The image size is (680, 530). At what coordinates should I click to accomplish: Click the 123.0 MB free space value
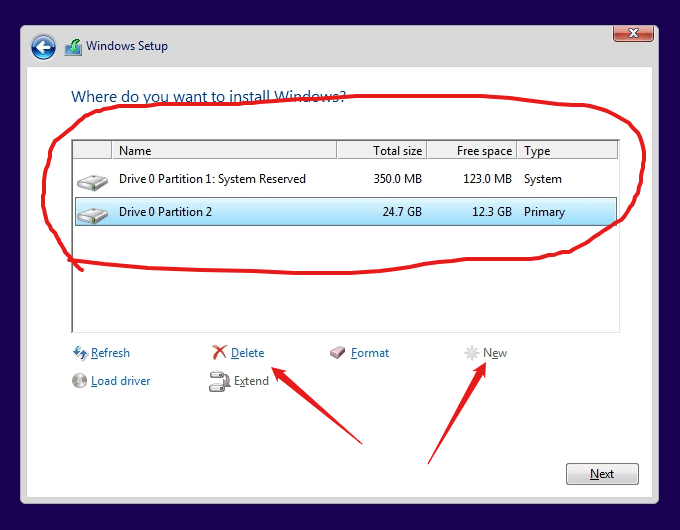487,179
